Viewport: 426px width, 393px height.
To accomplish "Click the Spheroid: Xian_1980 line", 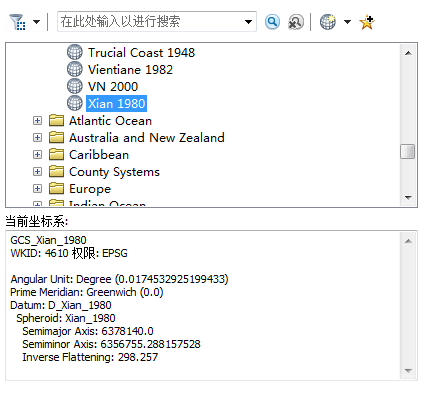I will click(66, 318).
